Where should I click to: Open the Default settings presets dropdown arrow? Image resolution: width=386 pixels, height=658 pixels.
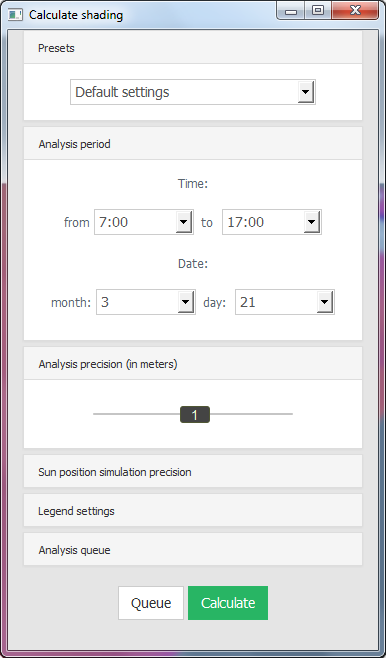(306, 92)
